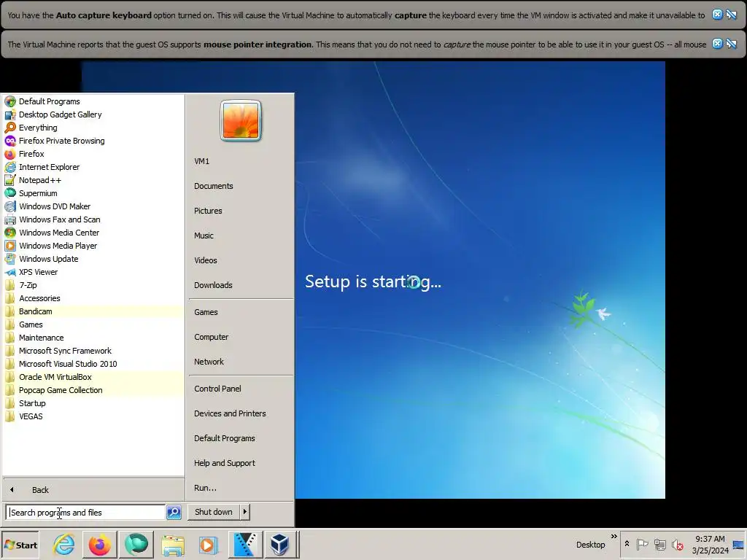
Task: Launch Firefox from the program list
Action: [x=93, y=154]
